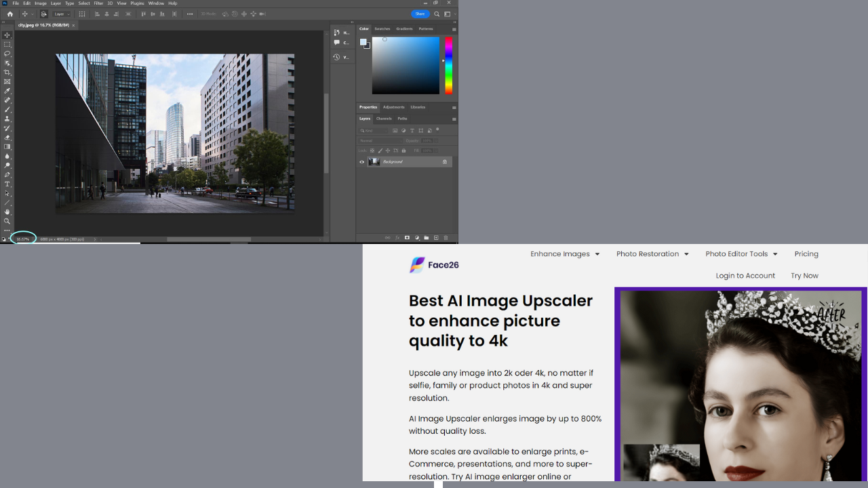Viewport: 868px width, 488px height.
Task: Switch to the Swatches tab
Action: pos(382,28)
